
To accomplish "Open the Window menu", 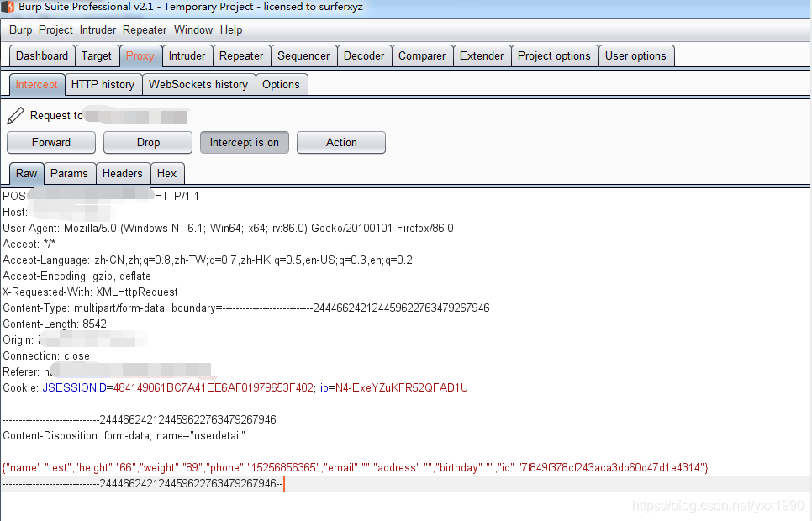I will pos(193,30).
